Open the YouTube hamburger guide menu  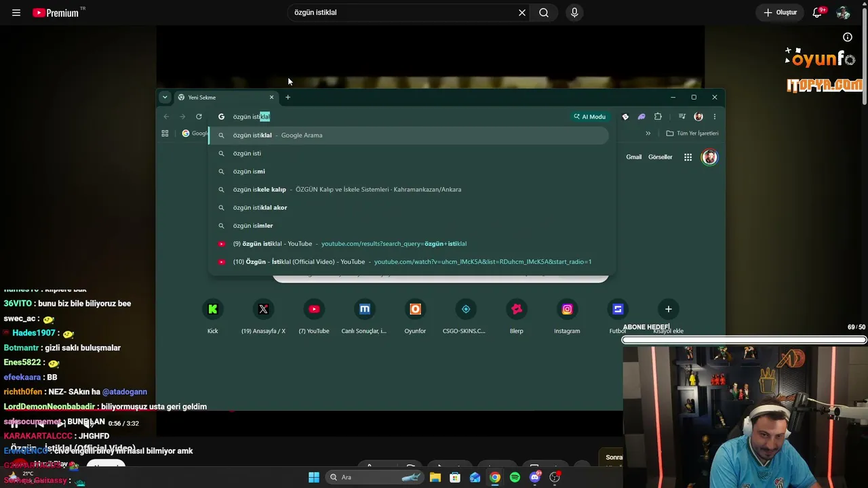point(16,12)
